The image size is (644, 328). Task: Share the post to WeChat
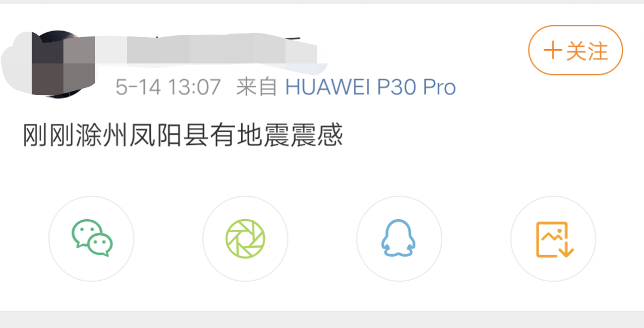[x=91, y=238]
